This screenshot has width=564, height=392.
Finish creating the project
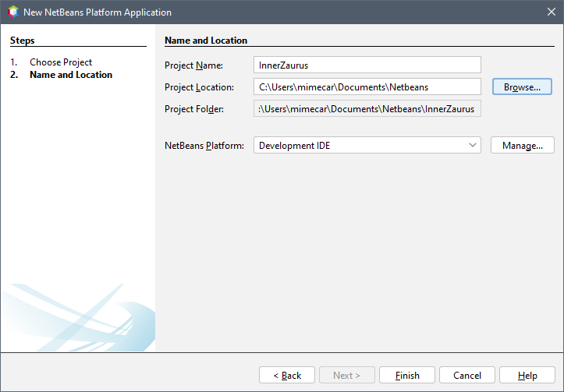click(x=407, y=375)
